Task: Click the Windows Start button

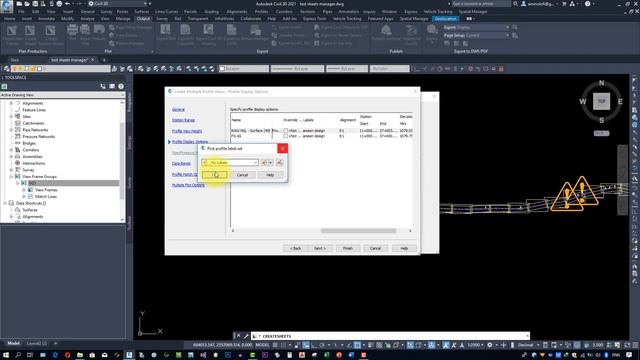Action: [x=6, y=355]
